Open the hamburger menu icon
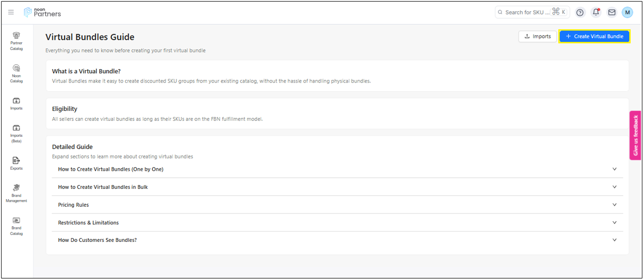The height and width of the screenshot is (280, 644). pos(11,12)
